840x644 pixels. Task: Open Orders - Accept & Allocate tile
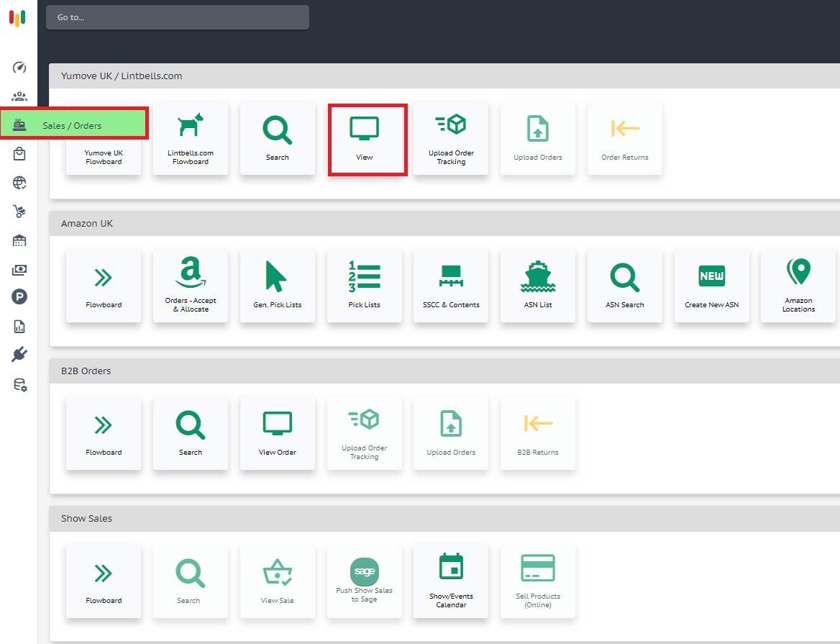(x=190, y=286)
